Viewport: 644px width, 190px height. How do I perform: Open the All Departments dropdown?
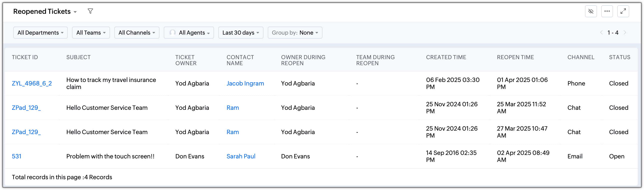click(x=40, y=33)
